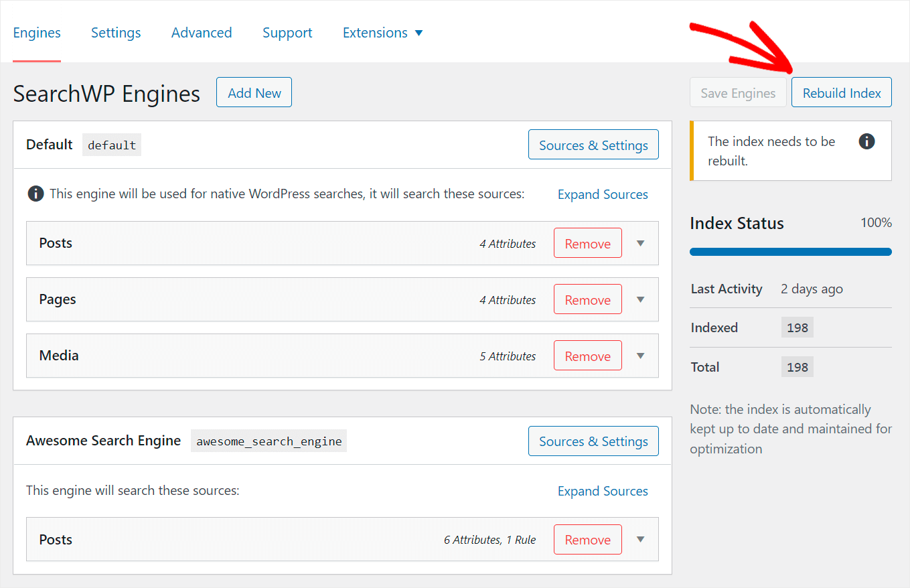Click the '2 days ago' Last Activity value
The image size is (910, 588).
click(812, 289)
